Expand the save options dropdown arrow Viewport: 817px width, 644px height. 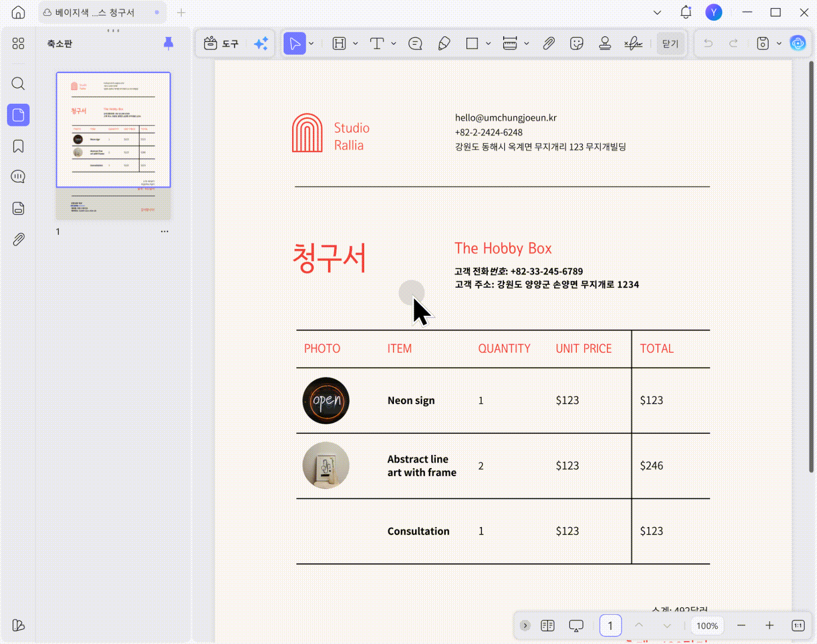coord(779,43)
